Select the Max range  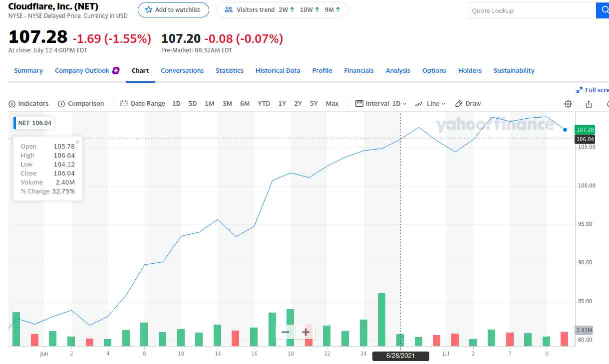(x=332, y=104)
